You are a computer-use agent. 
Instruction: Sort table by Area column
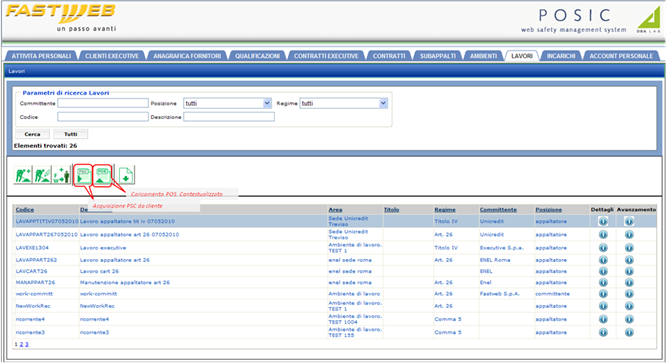click(x=335, y=210)
